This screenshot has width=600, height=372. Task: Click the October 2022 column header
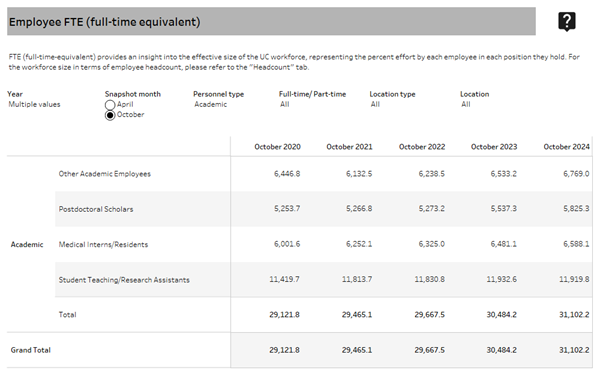click(x=422, y=147)
